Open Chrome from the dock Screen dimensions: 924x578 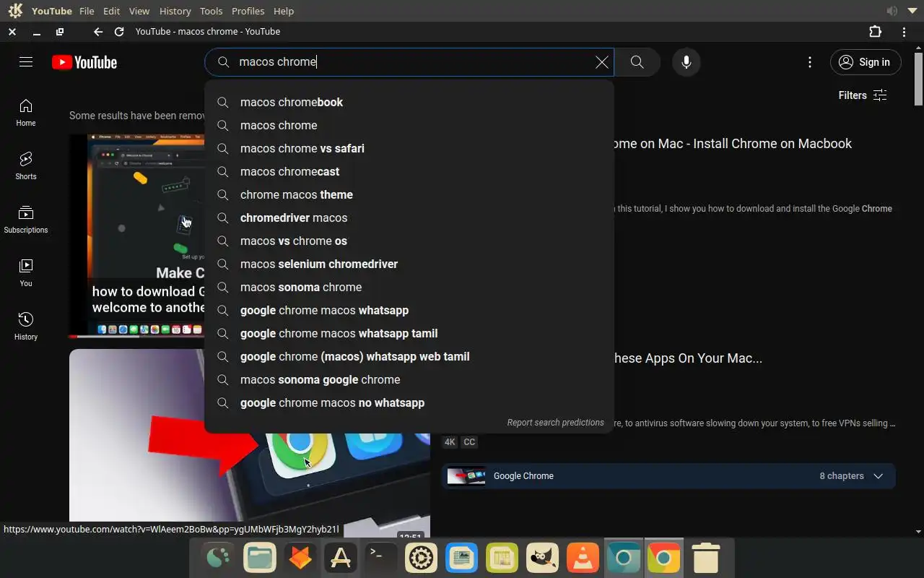663,558
